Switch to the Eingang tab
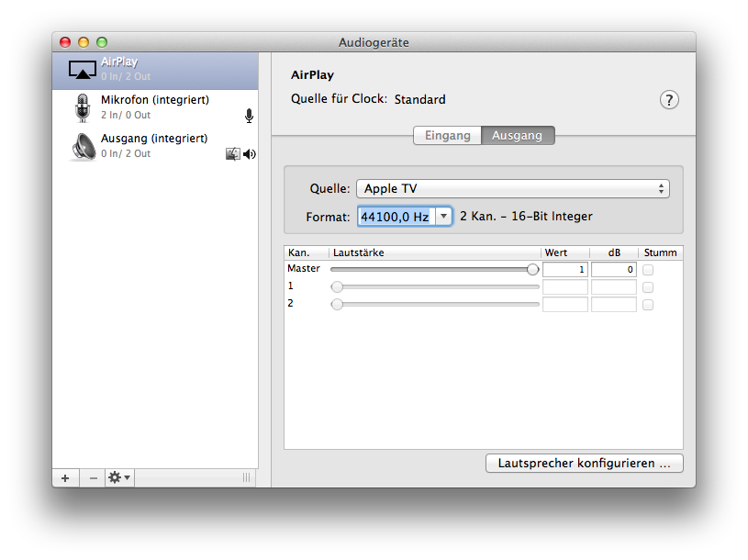Viewport: 748px width, 560px height. pos(447,135)
